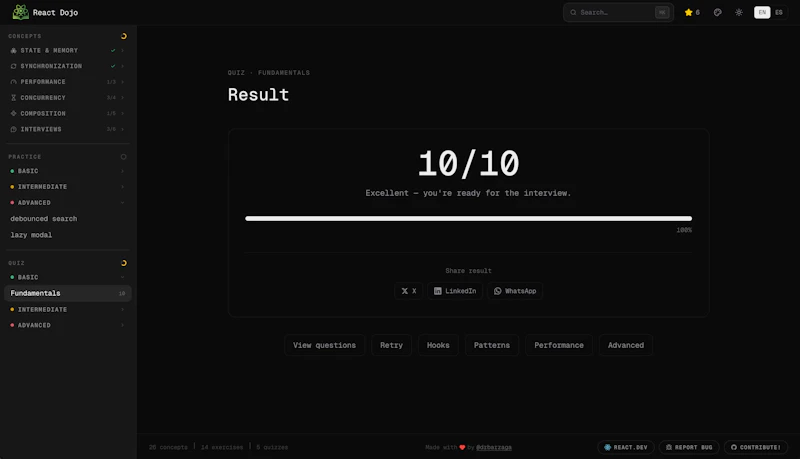Share result on WhatsApp

point(515,291)
